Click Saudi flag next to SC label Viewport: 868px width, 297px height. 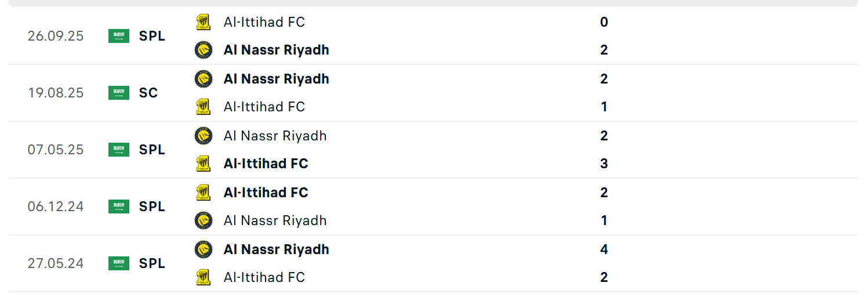(x=119, y=93)
